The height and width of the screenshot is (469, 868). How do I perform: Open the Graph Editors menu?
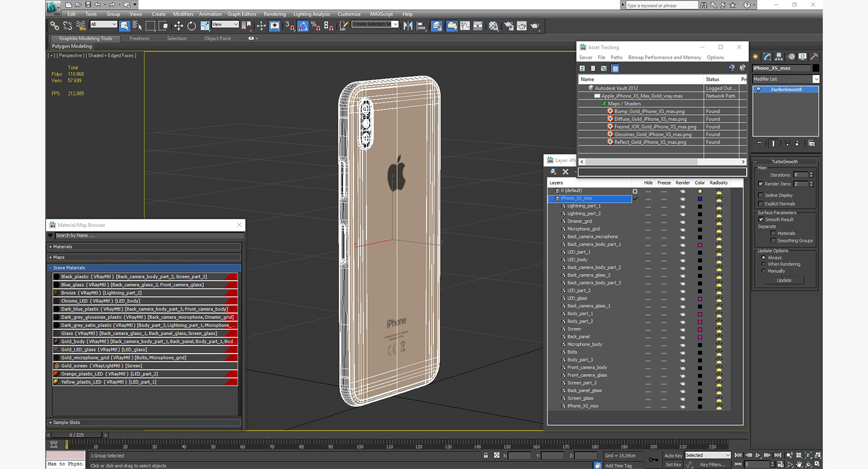tap(242, 14)
